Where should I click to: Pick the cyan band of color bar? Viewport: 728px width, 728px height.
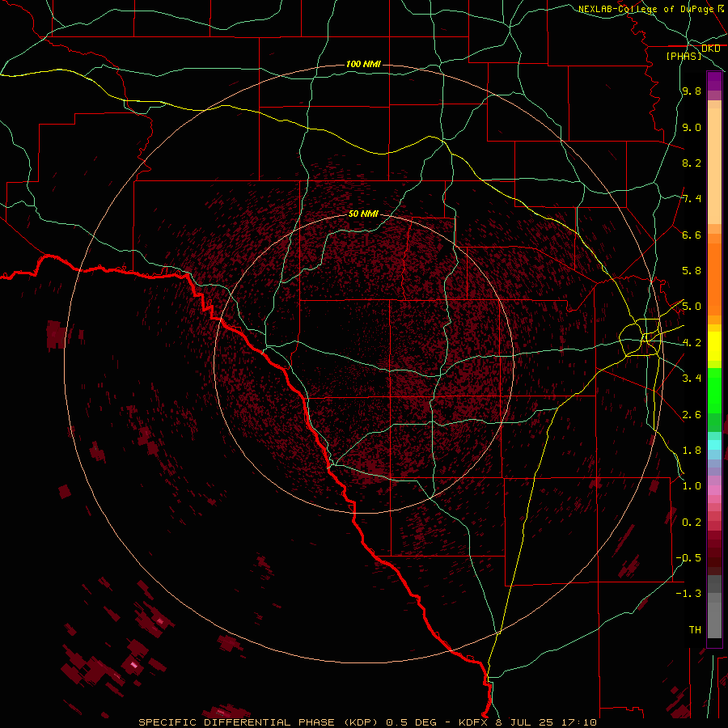(714, 445)
